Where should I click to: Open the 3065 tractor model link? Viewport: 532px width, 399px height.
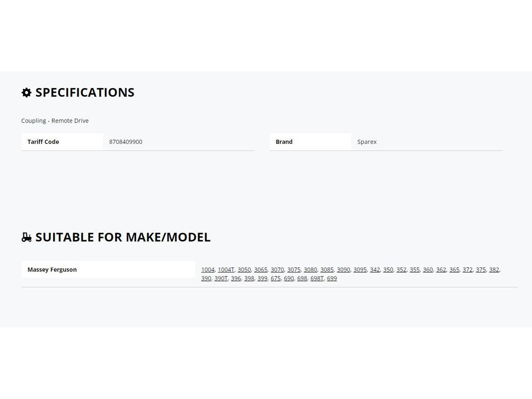coord(261,270)
